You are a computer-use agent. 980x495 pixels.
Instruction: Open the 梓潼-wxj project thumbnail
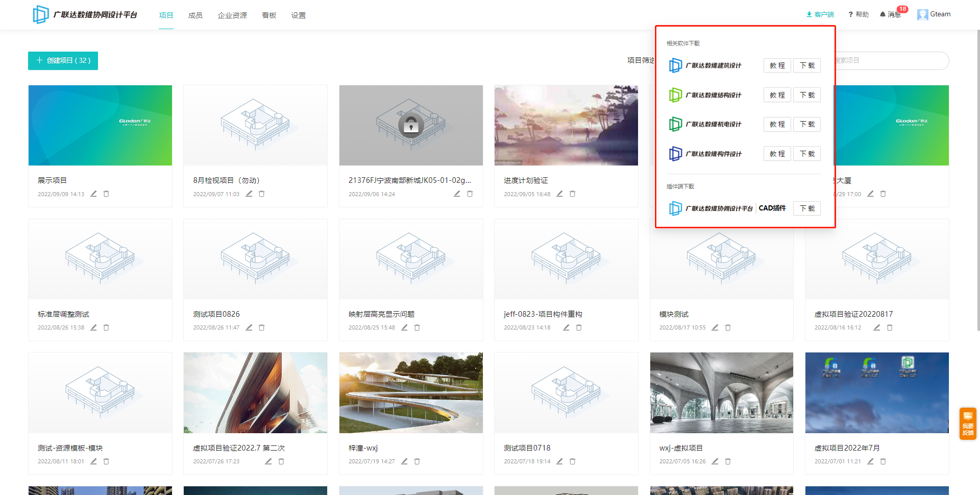point(411,393)
